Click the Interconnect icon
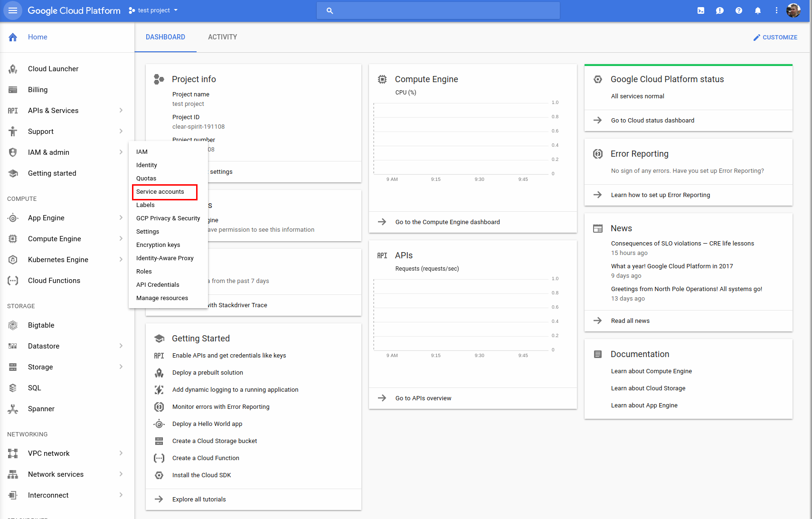The image size is (812, 519). click(13, 495)
